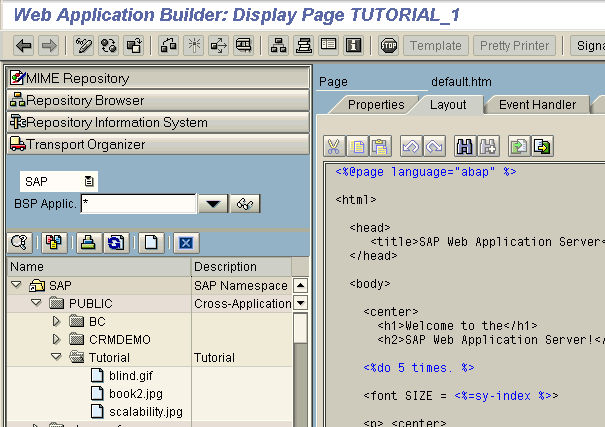The height and width of the screenshot is (427, 605).
Task: Expand the CRMDEMO folder node
Action: [56, 339]
